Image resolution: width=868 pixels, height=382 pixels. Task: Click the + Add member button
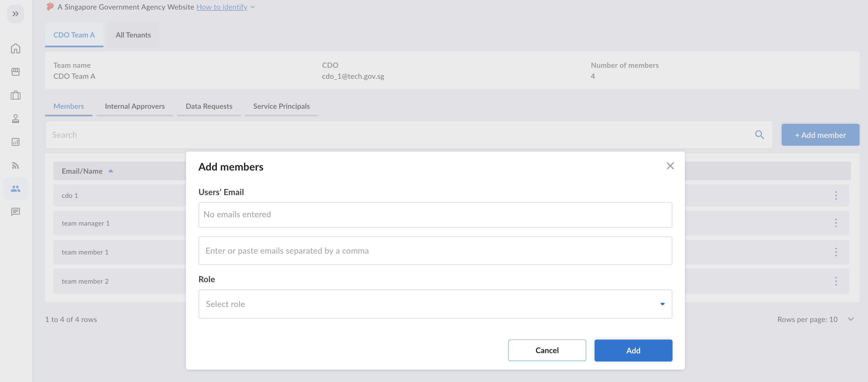tap(820, 135)
